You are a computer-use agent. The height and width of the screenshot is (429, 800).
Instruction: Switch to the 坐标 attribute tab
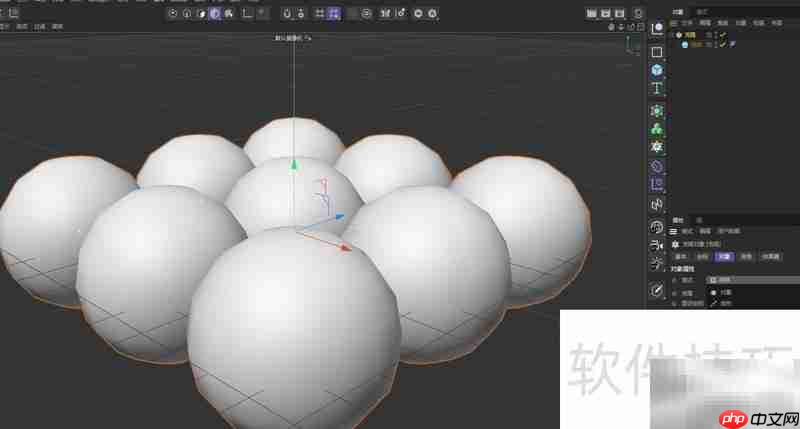(x=703, y=257)
